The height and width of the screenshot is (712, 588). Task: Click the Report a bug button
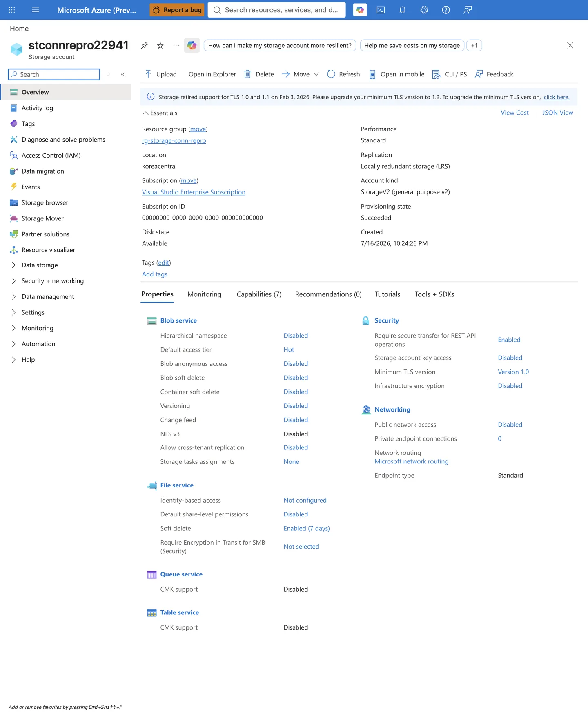(x=177, y=10)
